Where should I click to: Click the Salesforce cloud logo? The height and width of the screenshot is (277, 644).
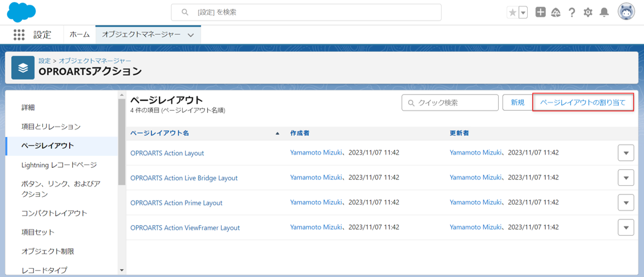tap(21, 12)
